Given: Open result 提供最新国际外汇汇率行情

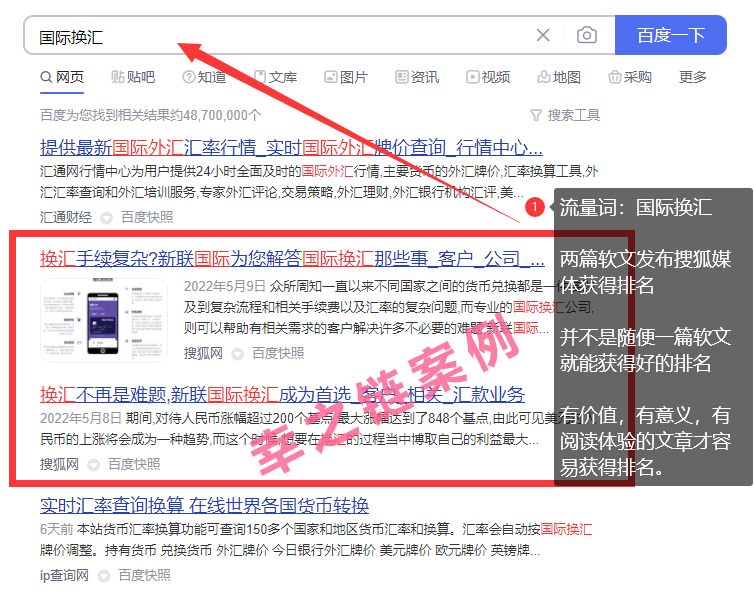Looking at the screenshot, I should coord(291,147).
